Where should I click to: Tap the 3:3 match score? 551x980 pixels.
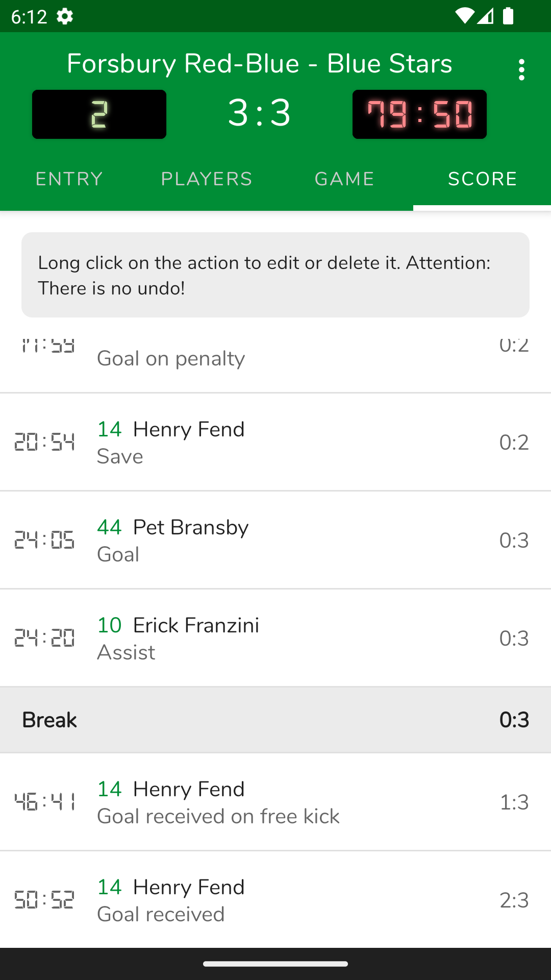pos(259,113)
